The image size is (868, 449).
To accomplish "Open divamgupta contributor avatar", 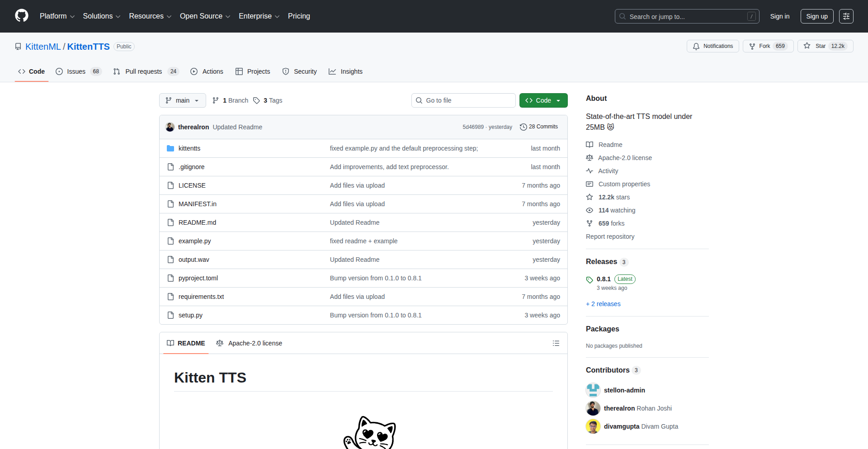I will pyautogui.click(x=593, y=426).
